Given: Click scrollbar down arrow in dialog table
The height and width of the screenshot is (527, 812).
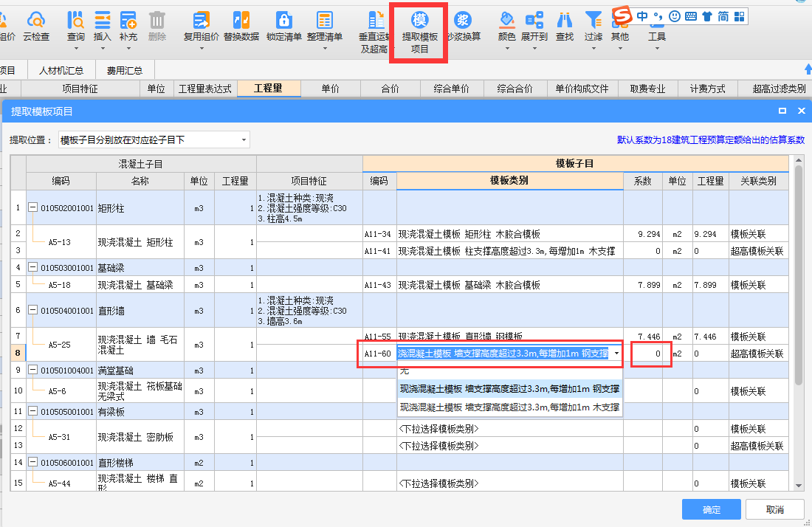Looking at the screenshot, I should click(x=798, y=486).
